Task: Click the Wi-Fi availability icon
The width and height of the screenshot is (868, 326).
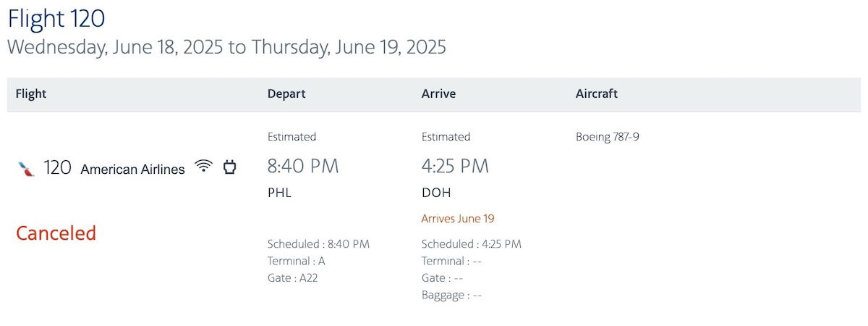Action: tap(205, 167)
